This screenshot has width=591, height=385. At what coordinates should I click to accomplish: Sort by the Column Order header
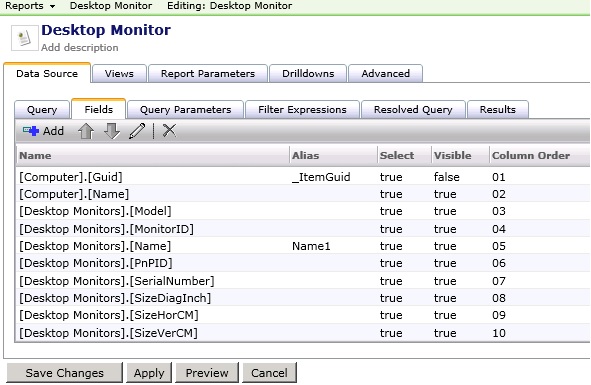click(x=539, y=155)
